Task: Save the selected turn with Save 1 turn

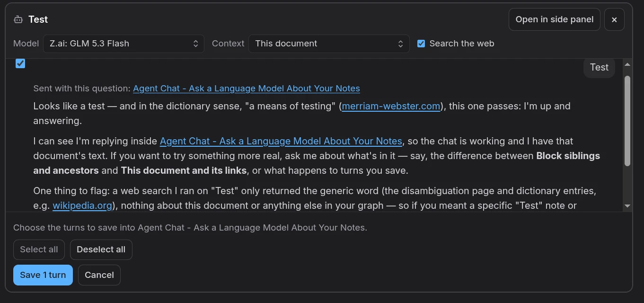Action: click(x=43, y=275)
